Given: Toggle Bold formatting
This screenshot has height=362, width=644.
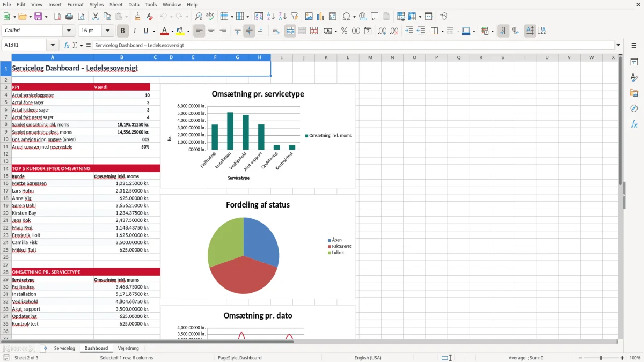Looking at the screenshot, I should (x=123, y=31).
